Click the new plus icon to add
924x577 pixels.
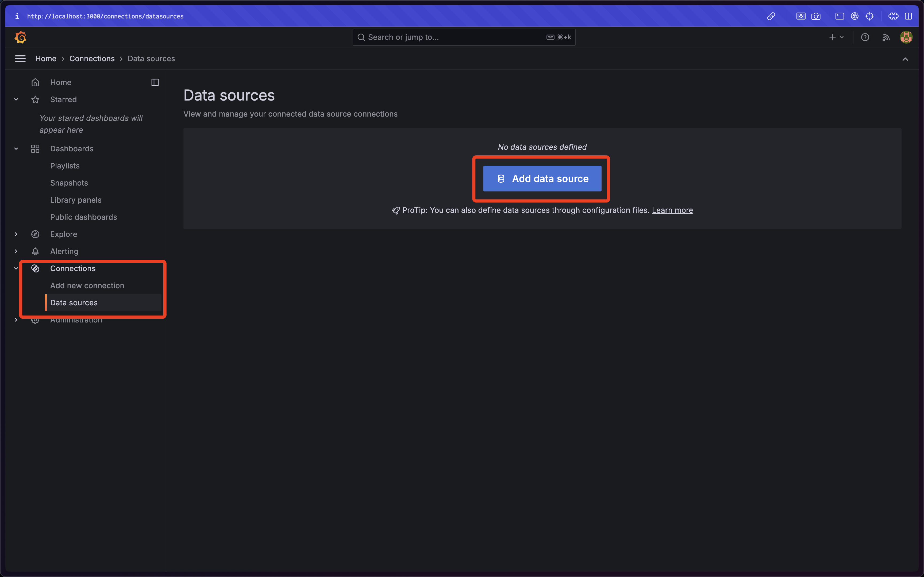point(832,37)
